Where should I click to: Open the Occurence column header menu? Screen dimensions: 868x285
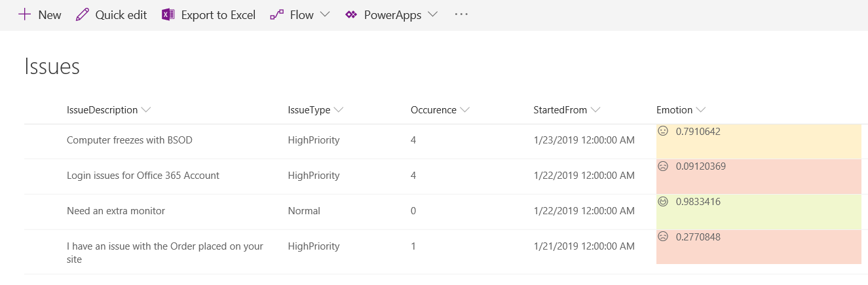pyautogui.click(x=464, y=110)
